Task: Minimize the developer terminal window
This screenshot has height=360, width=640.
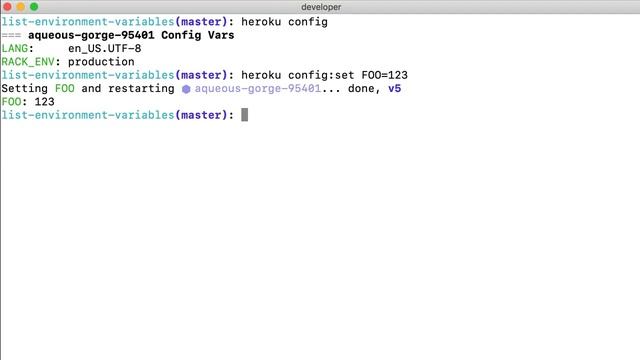Action: coord(21,7)
